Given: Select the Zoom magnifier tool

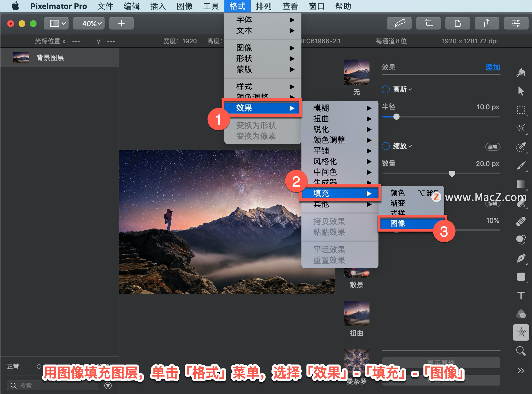Looking at the screenshot, I should coord(521,351).
